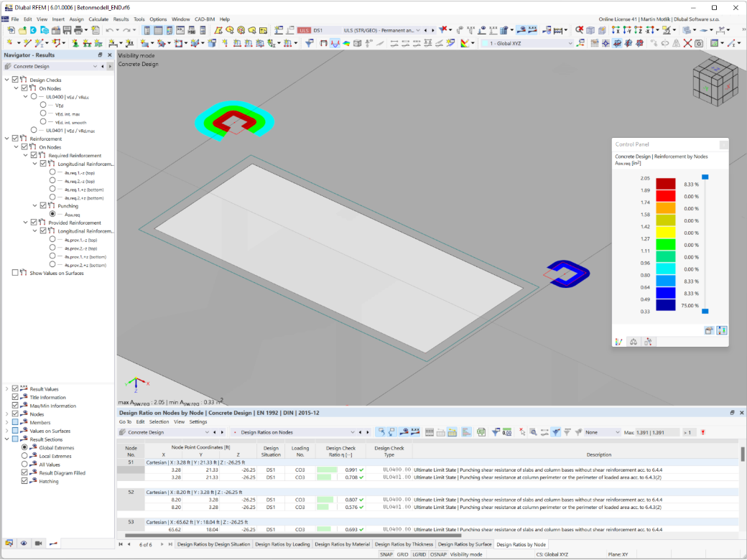Open the Calculate menu

98,19
